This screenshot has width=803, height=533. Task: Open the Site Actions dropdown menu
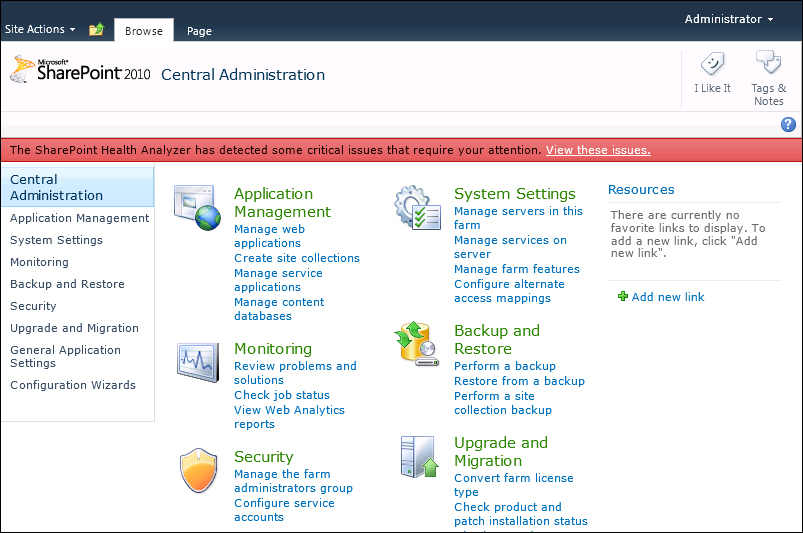click(x=40, y=29)
